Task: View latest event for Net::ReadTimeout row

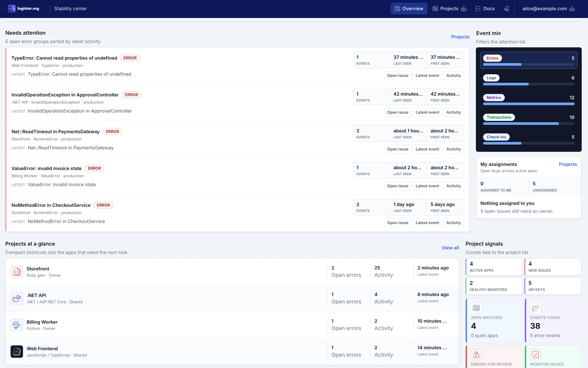Action: click(x=427, y=149)
